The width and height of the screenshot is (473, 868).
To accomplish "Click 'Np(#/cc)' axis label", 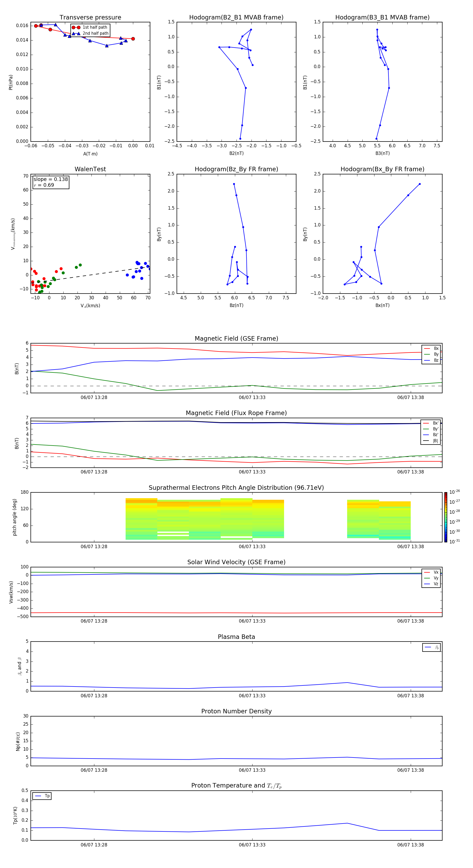I will 18,741.
